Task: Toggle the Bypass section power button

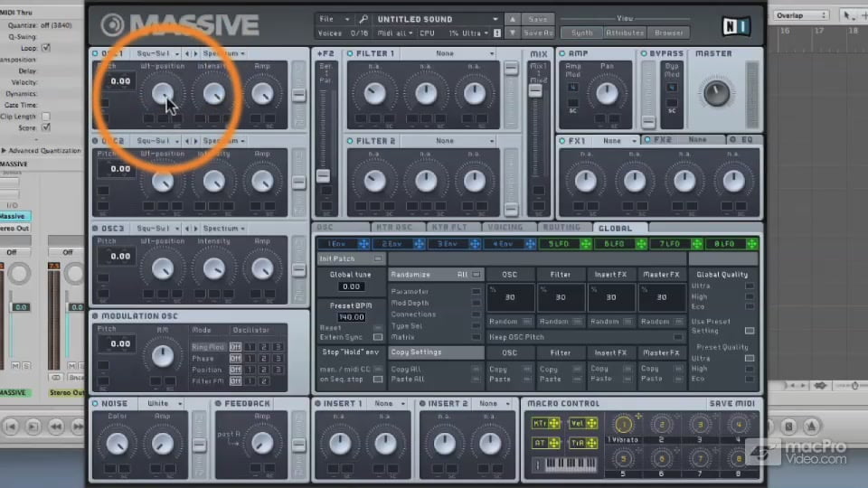Action: (644, 53)
